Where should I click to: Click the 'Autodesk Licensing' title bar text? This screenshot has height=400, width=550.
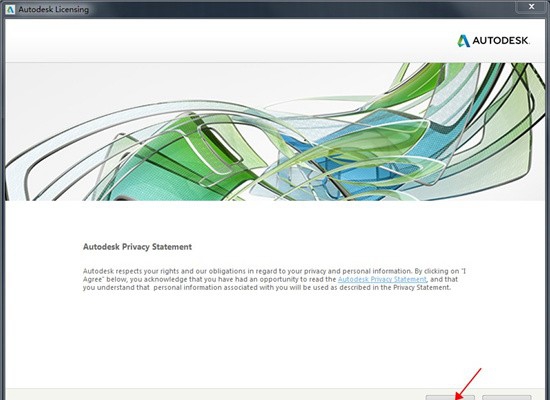[53, 9]
